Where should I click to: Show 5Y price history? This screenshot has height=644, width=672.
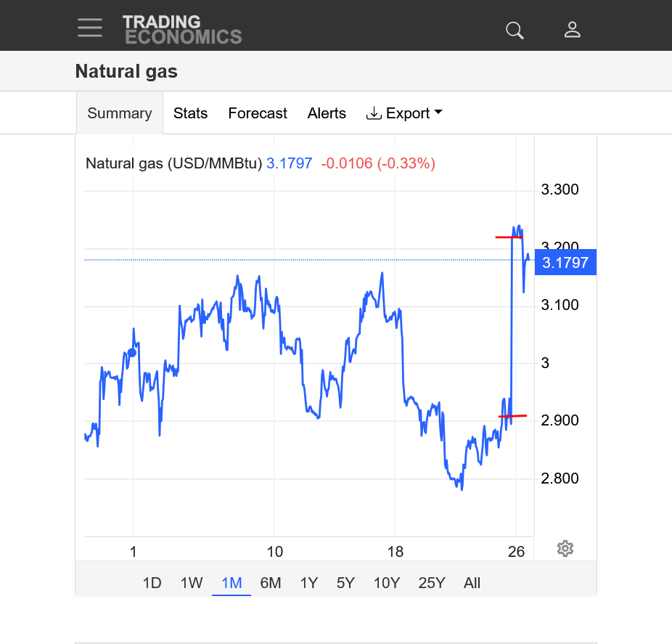pos(345,583)
